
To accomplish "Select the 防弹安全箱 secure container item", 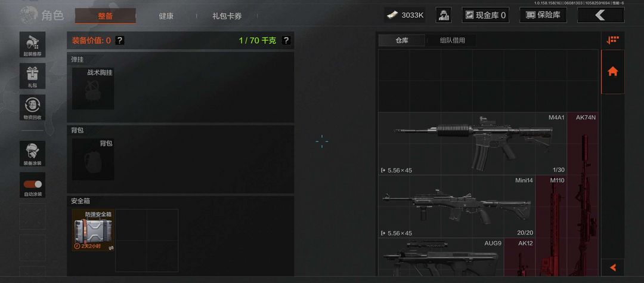I will tap(93, 230).
